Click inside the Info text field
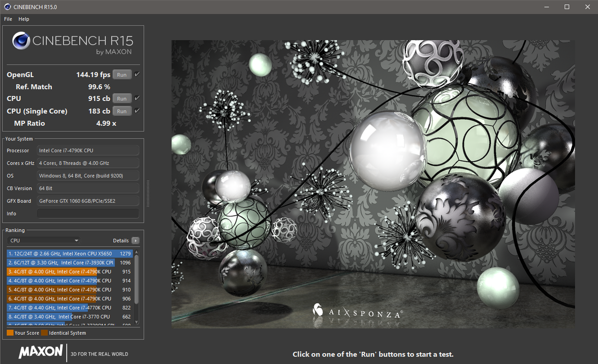 pyautogui.click(x=88, y=213)
